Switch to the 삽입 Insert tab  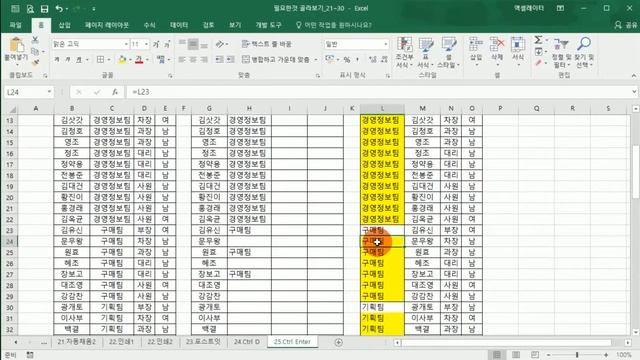pyautogui.click(x=64, y=25)
